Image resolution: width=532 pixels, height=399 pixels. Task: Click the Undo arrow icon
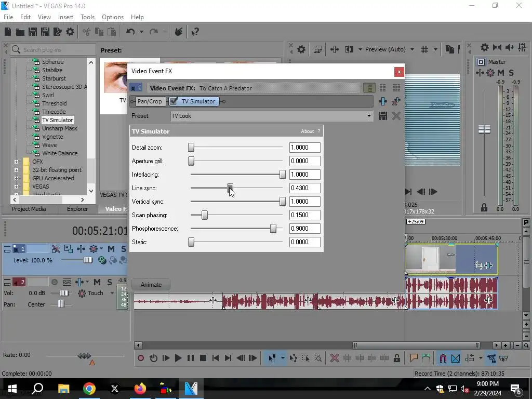click(130, 32)
